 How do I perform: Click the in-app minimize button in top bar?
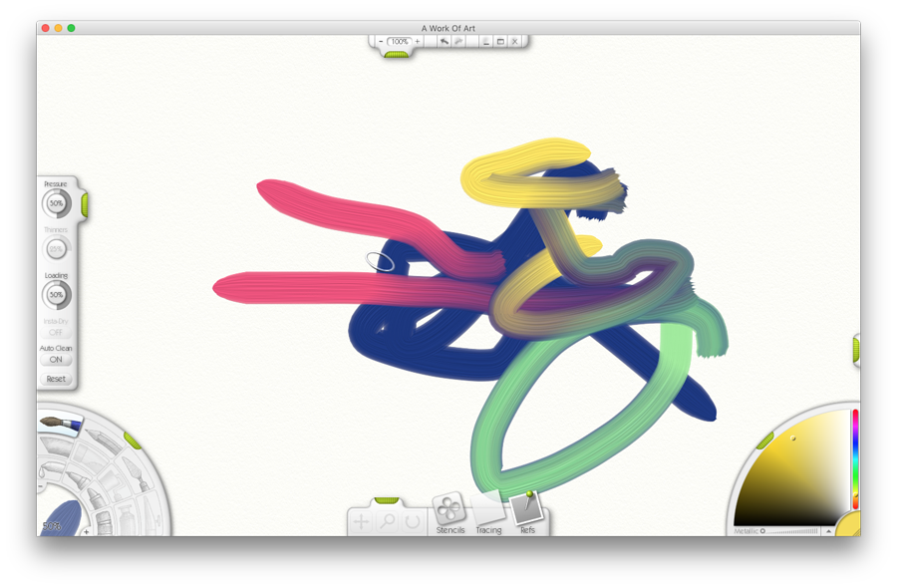click(485, 41)
